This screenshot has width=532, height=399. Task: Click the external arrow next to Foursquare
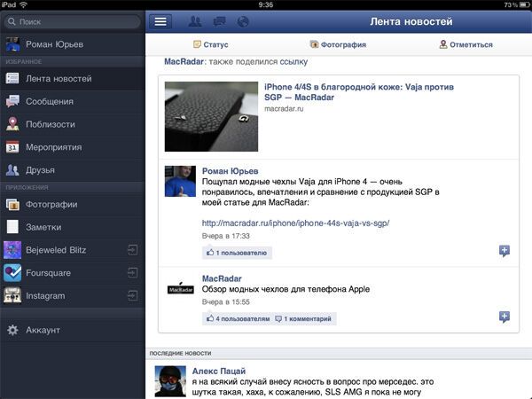(x=133, y=273)
